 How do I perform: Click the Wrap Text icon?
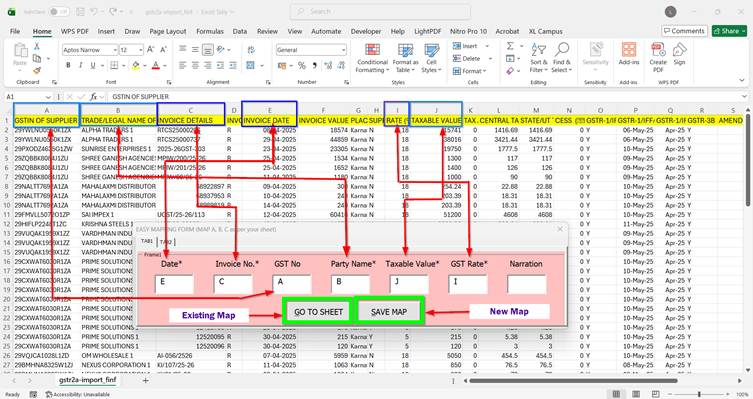251,49
